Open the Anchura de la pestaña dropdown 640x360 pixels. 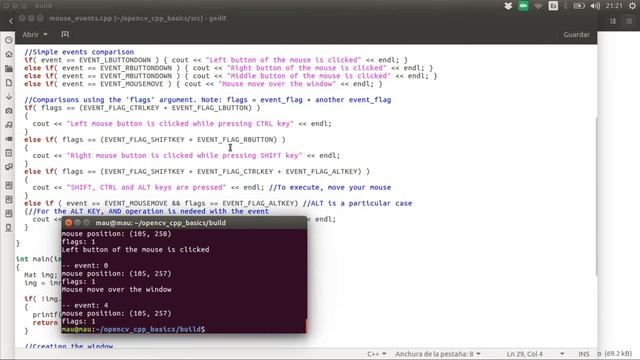437,354
